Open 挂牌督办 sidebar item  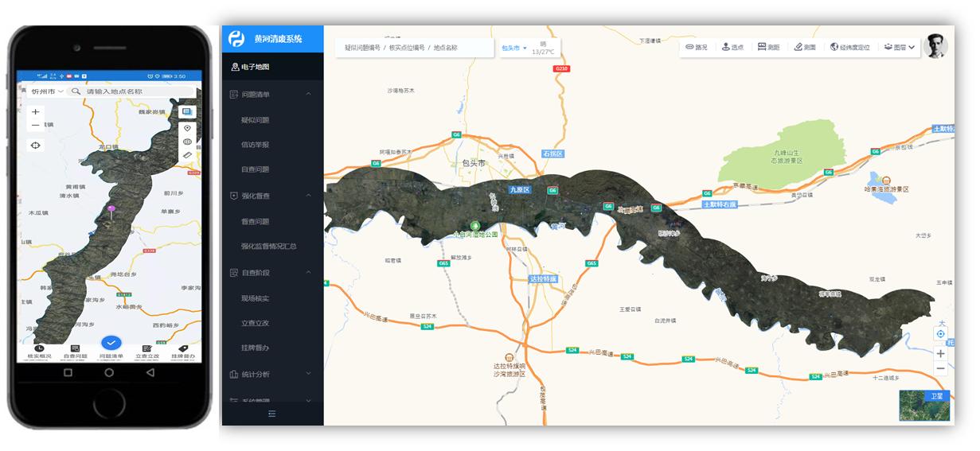click(255, 348)
